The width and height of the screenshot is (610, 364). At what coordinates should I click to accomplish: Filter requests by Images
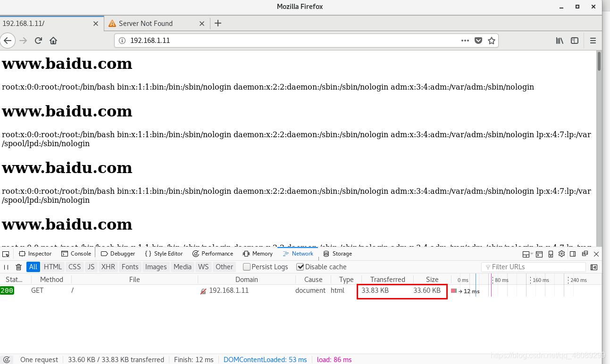click(x=156, y=267)
